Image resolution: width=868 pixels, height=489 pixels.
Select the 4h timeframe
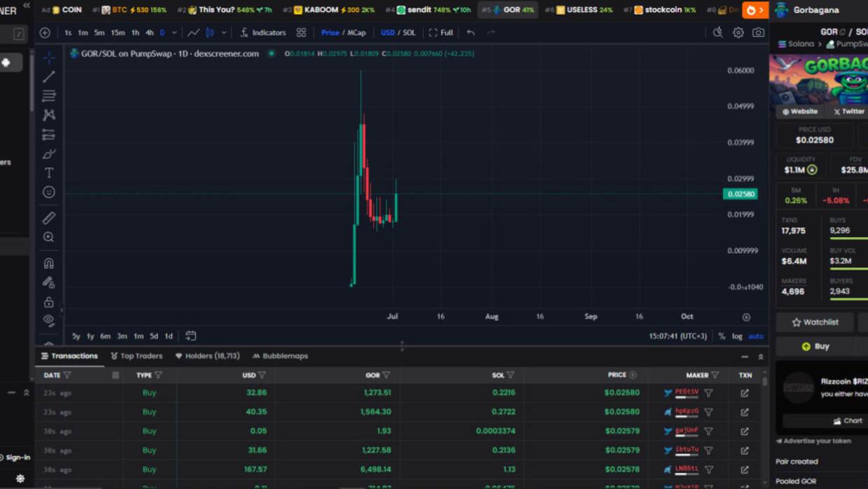coord(149,32)
